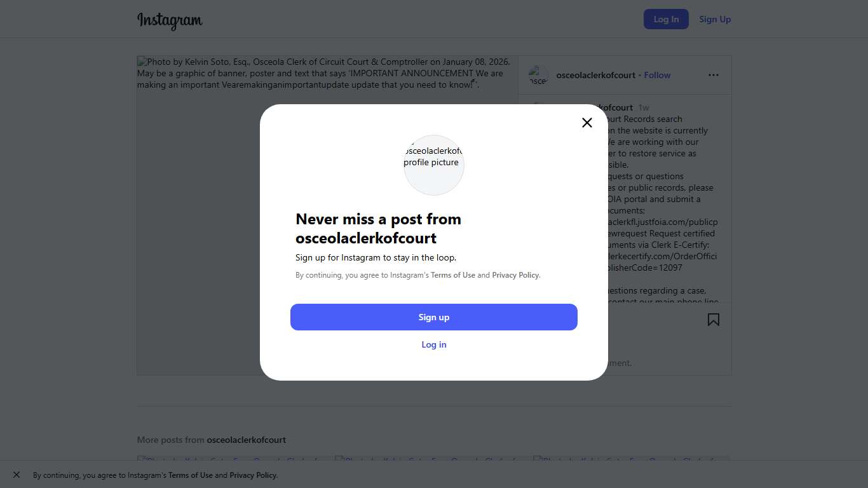
Task: Open Terms of Use in the popup
Action: click(x=452, y=275)
